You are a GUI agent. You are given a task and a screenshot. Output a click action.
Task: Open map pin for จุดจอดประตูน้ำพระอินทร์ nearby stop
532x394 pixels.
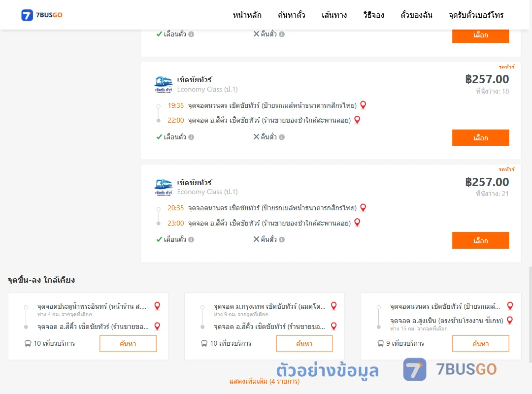(157, 306)
